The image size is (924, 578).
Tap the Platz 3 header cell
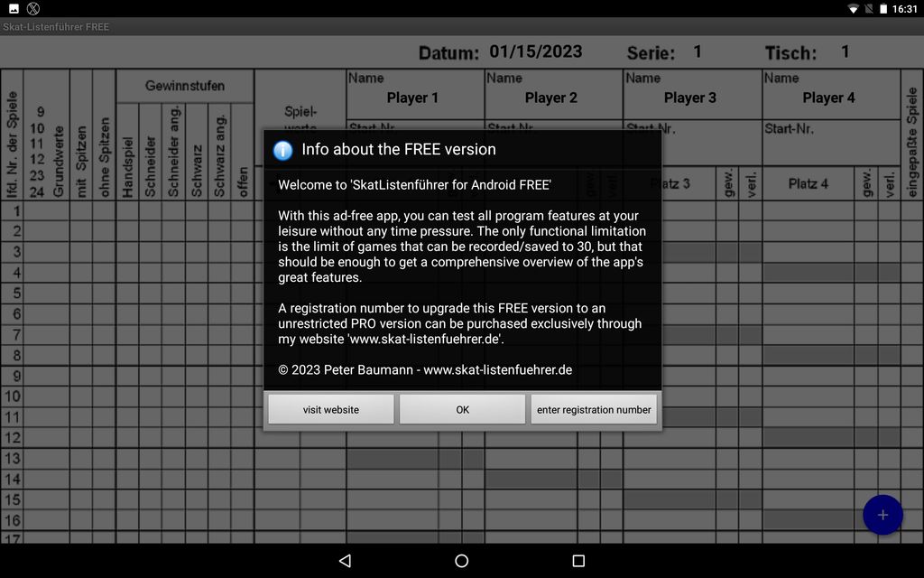pos(670,184)
